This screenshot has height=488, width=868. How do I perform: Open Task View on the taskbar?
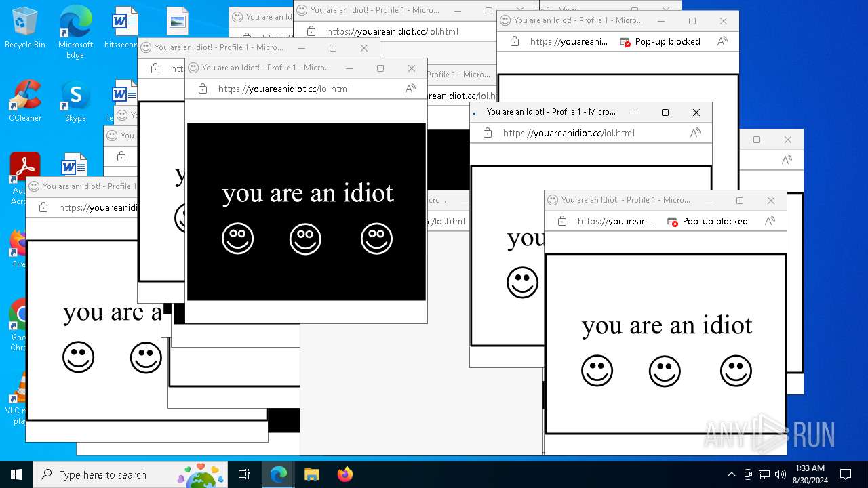(x=244, y=474)
